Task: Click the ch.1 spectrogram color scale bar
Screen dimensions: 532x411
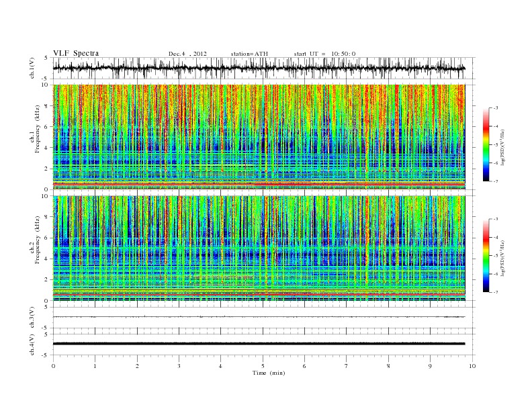Action: click(x=486, y=144)
